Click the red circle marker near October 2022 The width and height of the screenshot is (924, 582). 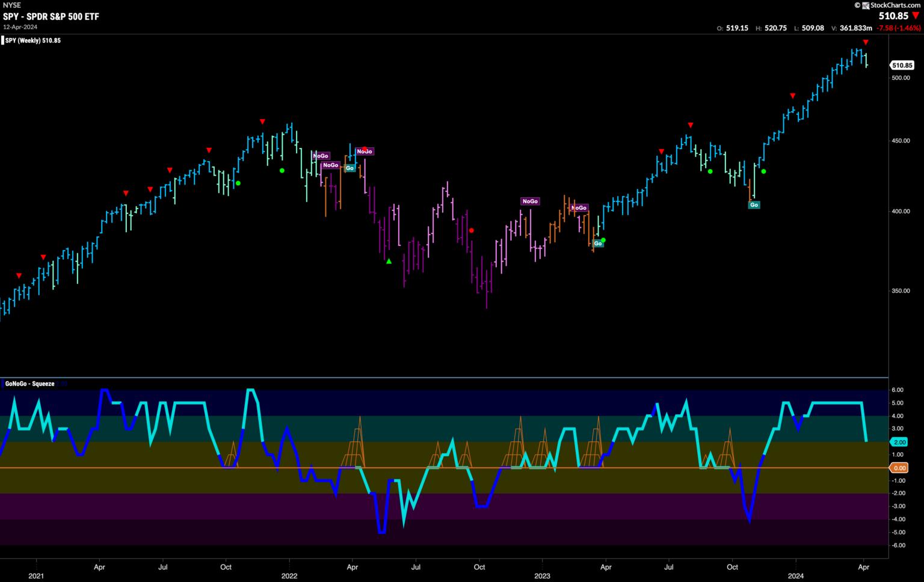472,230
